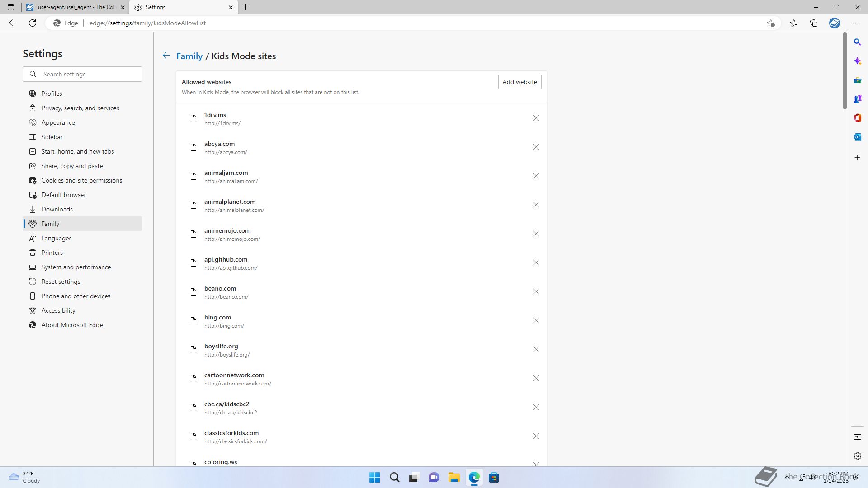This screenshot has width=868, height=488.
Task: Open Default browser settings
Action: 82,195
